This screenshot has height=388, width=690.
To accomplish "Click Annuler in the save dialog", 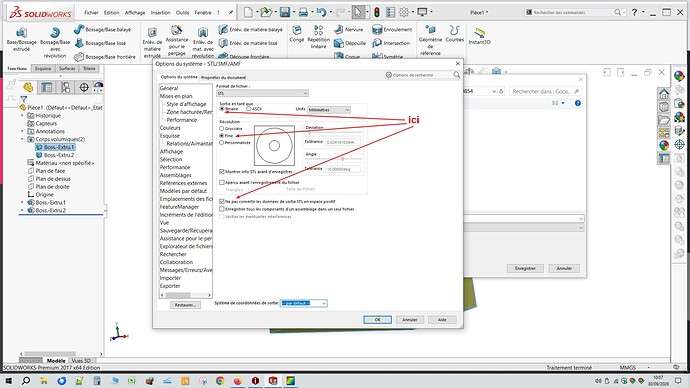I will 564,268.
